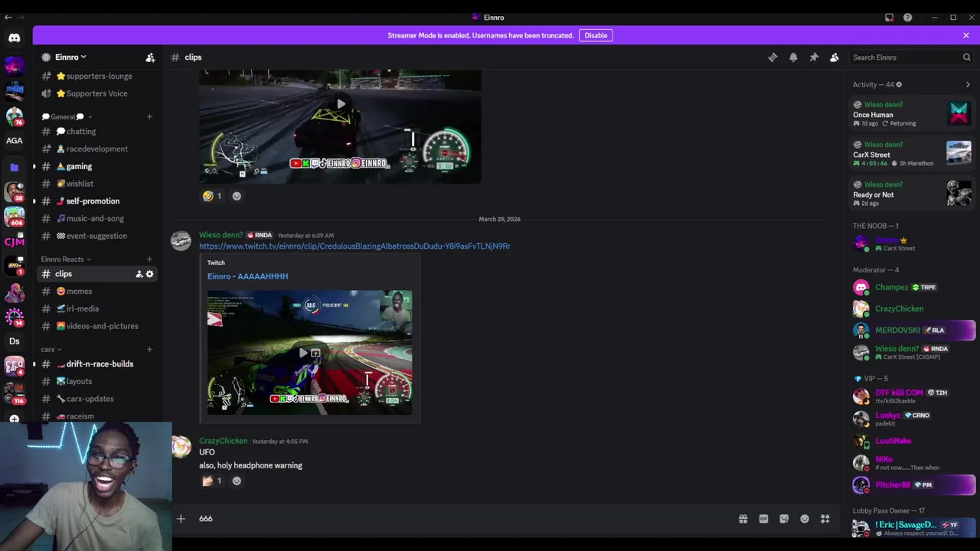
Task: Open server with 606 notifications badge
Action: tap(15, 217)
